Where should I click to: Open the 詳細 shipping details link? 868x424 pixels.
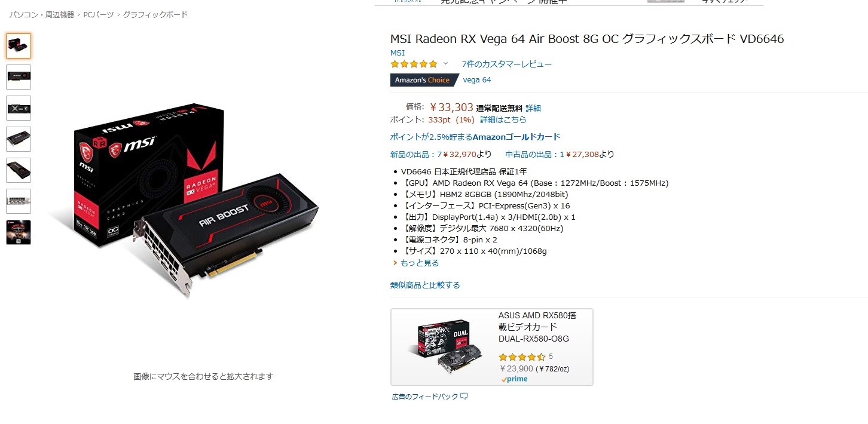coord(533,108)
